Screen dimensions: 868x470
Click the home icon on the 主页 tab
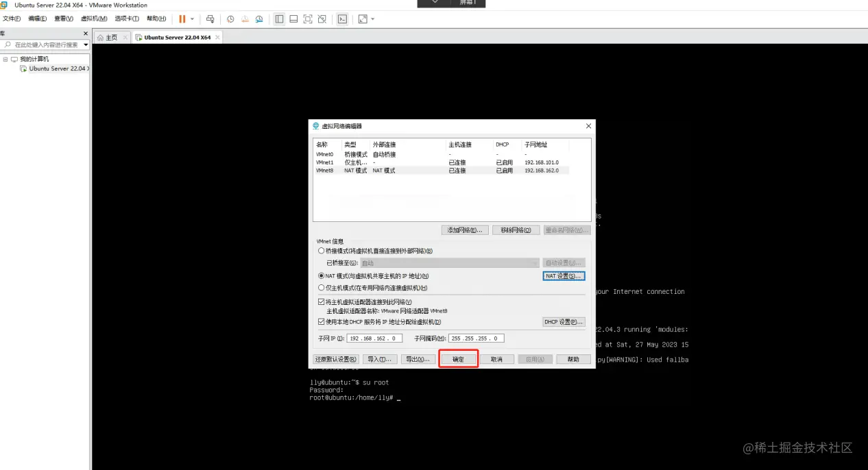pos(101,38)
